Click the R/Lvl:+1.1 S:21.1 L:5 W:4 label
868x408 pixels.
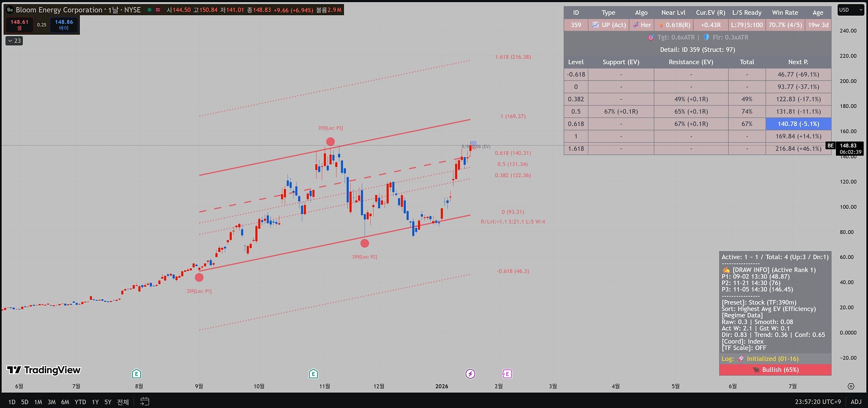513,222
